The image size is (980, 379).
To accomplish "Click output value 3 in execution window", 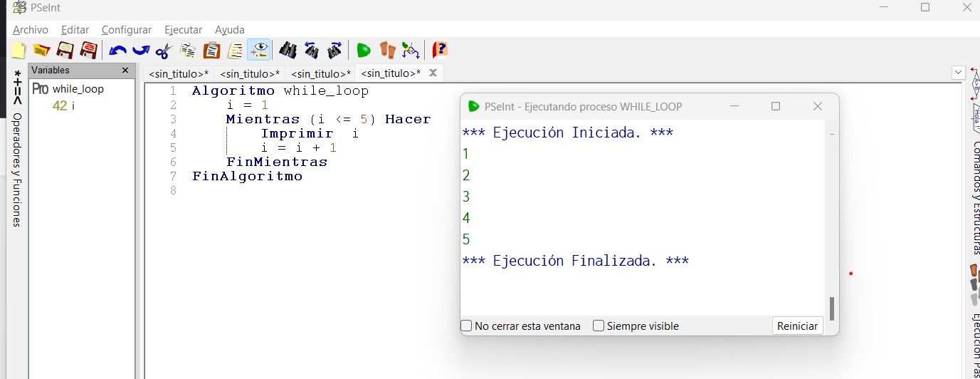I will [x=466, y=197].
